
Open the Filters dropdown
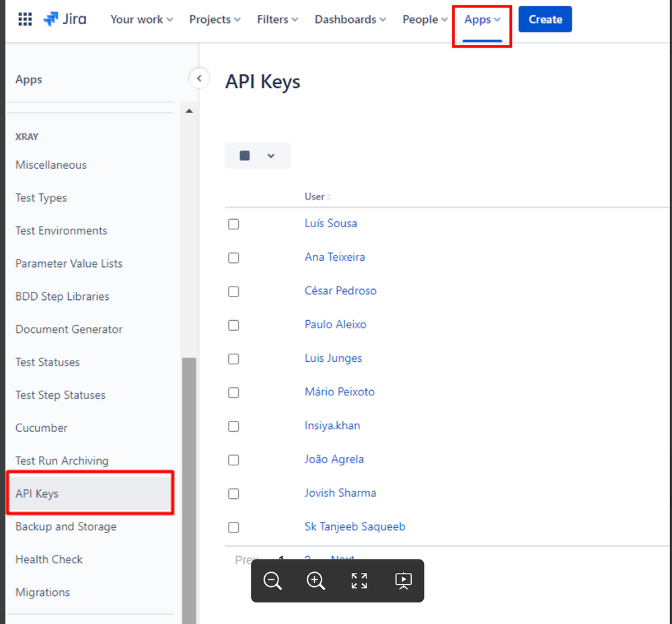277,19
